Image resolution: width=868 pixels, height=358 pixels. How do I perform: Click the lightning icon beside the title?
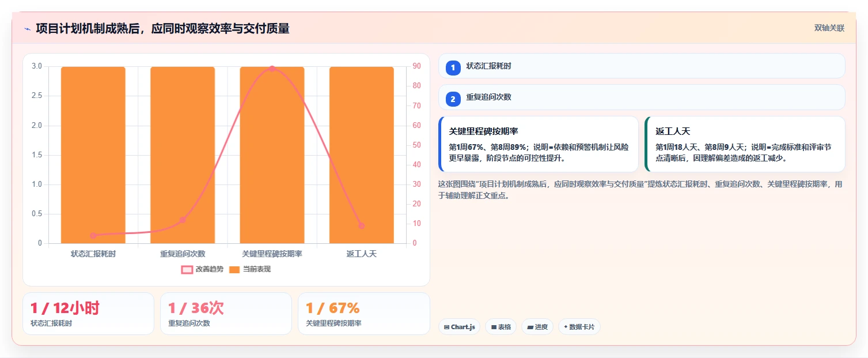click(x=27, y=29)
